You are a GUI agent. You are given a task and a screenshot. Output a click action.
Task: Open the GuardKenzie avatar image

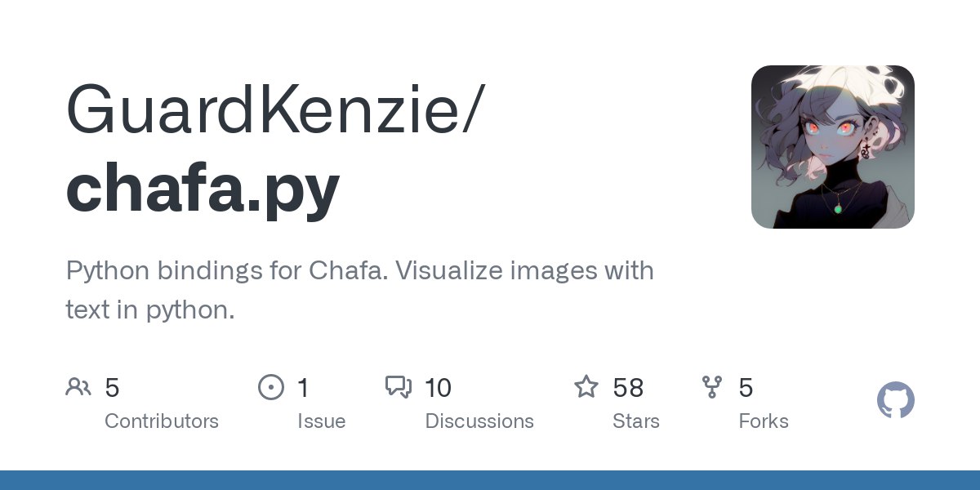point(833,147)
